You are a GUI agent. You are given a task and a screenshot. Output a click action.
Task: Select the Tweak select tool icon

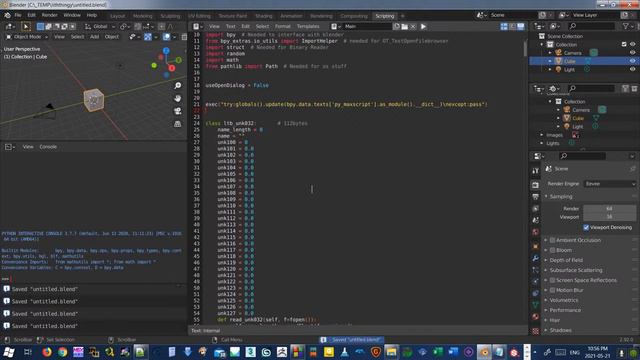[x=26, y=27]
